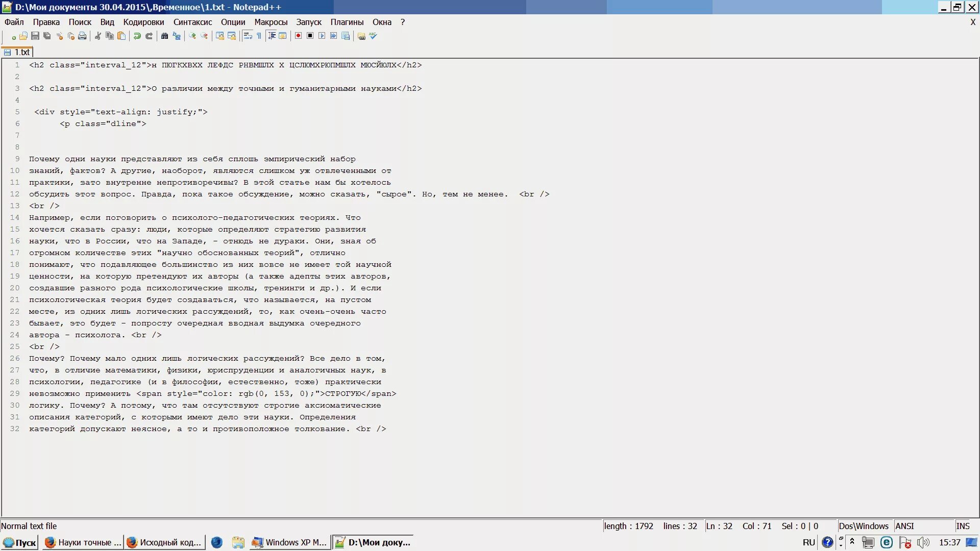
Task: Click the Пуск start button
Action: (20, 542)
